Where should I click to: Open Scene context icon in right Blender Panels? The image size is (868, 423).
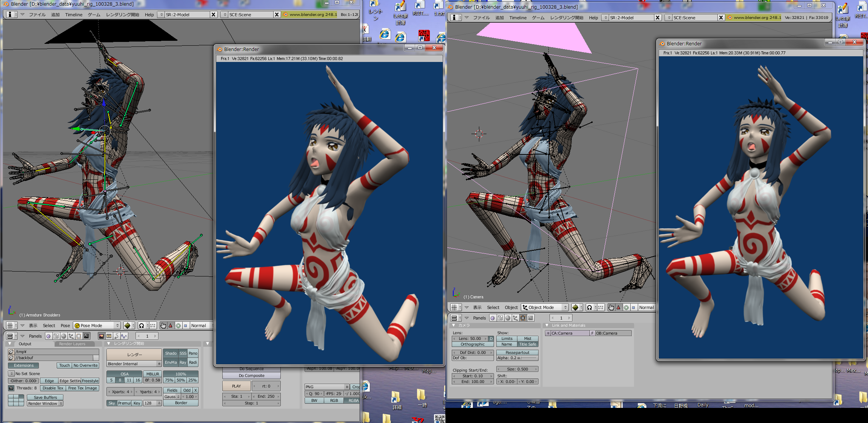[531, 318]
